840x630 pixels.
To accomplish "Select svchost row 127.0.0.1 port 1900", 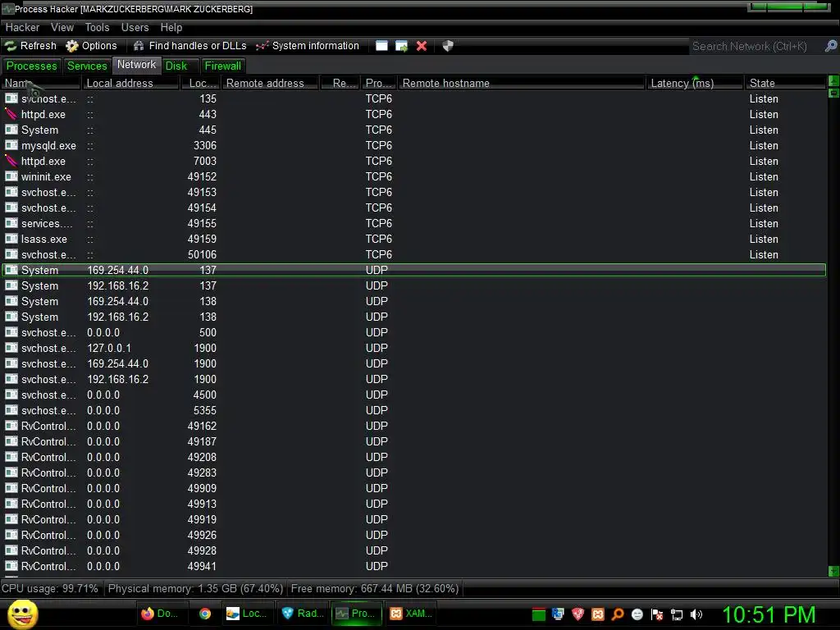I will 413,348.
